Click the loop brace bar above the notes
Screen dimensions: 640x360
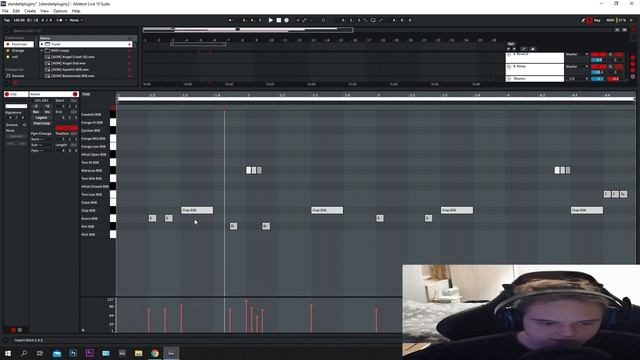[376, 99]
